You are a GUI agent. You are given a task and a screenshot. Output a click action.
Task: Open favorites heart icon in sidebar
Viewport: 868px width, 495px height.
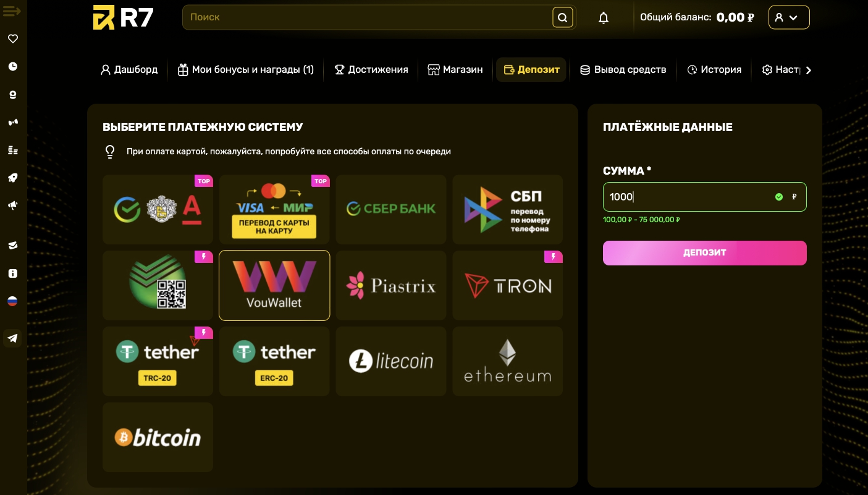12,39
